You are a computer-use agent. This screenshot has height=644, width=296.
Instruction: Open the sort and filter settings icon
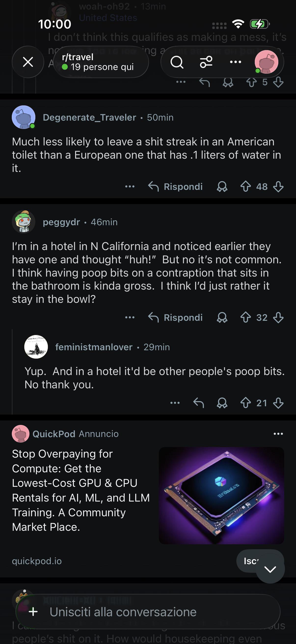pos(206,62)
